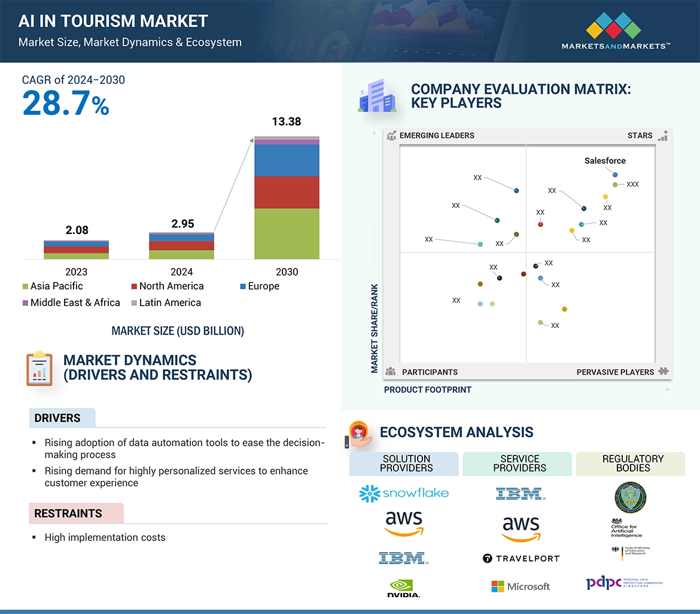Click the PDPC Singapore logo

pyautogui.click(x=624, y=583)
